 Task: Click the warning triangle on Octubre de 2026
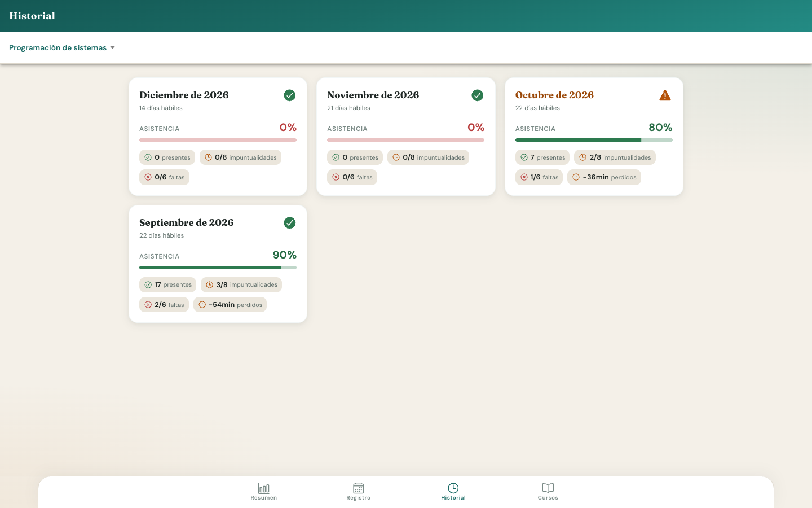[x=665, y=95]
